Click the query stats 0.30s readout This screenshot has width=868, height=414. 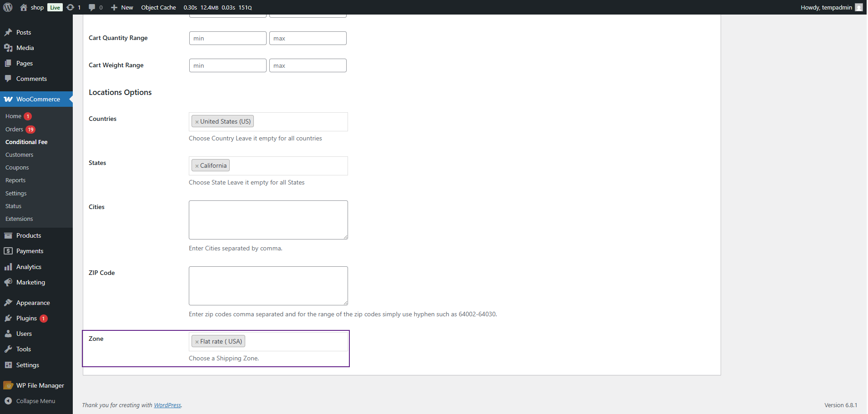pyautogui.click(x=190, y=7)
